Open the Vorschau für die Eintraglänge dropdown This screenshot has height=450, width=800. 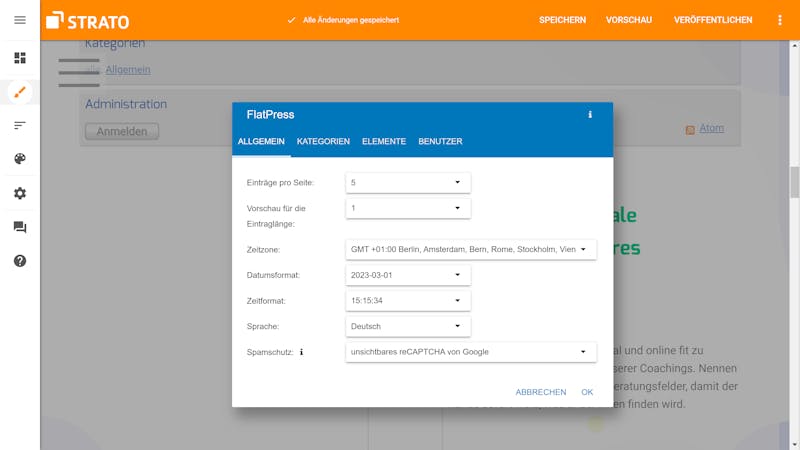coord(408,208)
